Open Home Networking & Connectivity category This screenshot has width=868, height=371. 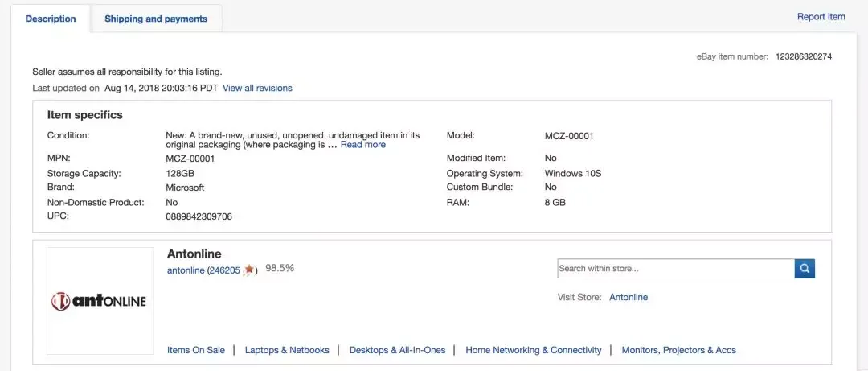pyautogui.click(x=534, y=350)
